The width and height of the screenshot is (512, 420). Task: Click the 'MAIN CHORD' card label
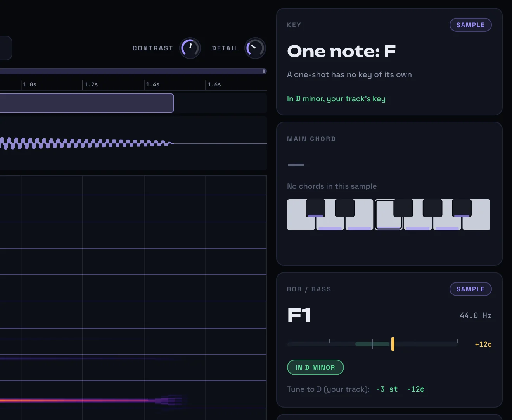(x=311, y=139)
